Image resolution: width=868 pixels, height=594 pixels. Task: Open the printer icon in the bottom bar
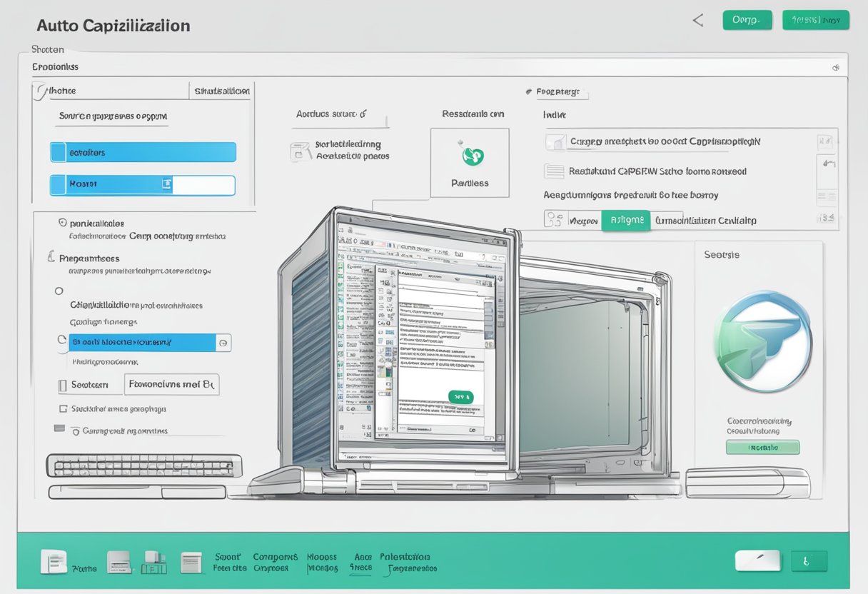click(x=120, y=563)
